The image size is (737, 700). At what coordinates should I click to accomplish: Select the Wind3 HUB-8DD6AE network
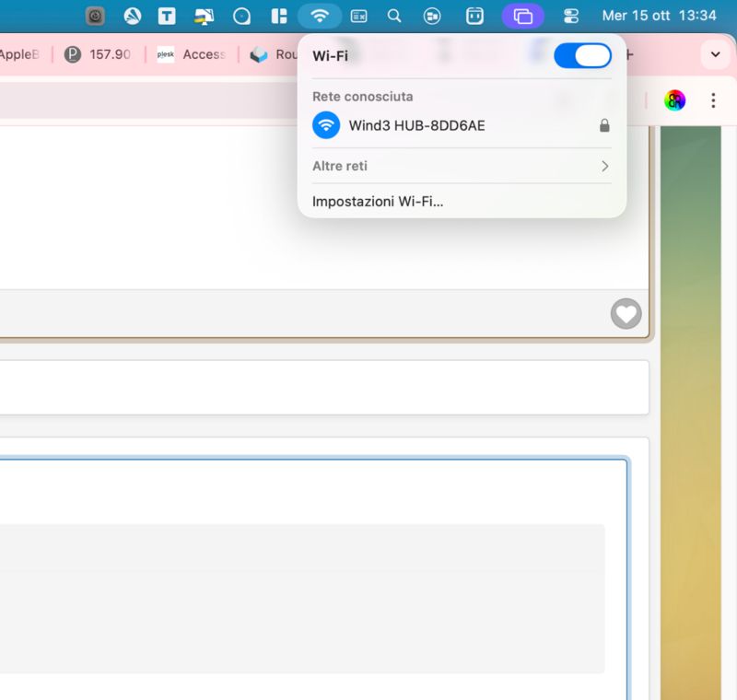pyautogui.click(x=462, y=125)
